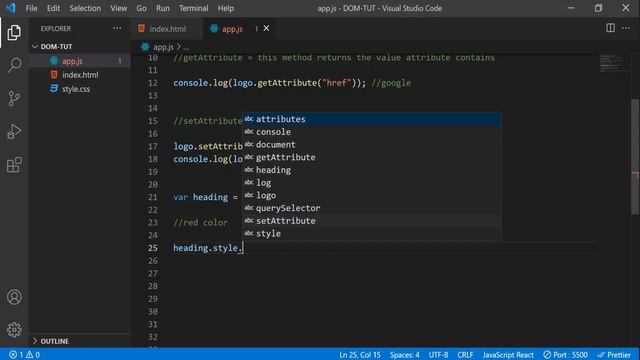The height and width of the screenshot is (360, 640).
Task: Open the Edit menu
Action: pos(53,8)
